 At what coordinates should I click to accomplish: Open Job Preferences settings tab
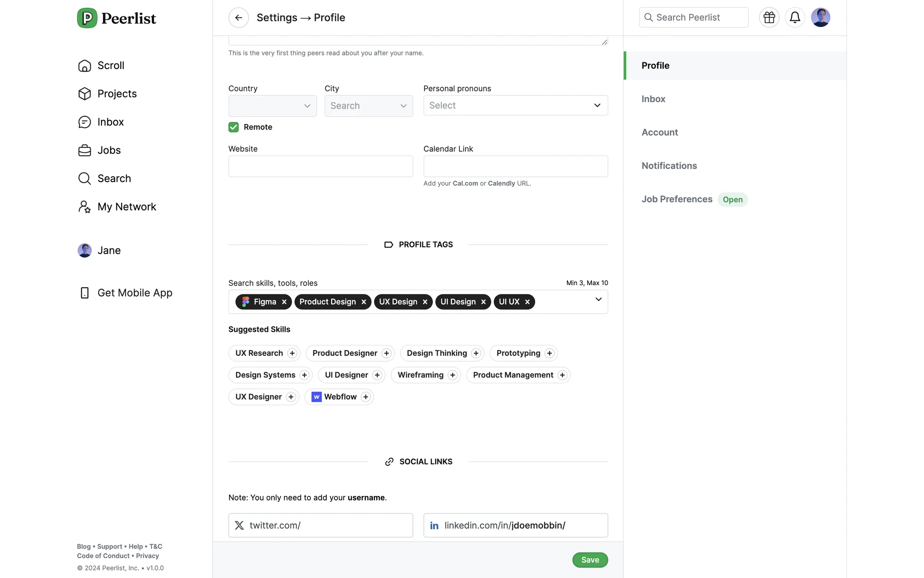(x=677, y=199)
